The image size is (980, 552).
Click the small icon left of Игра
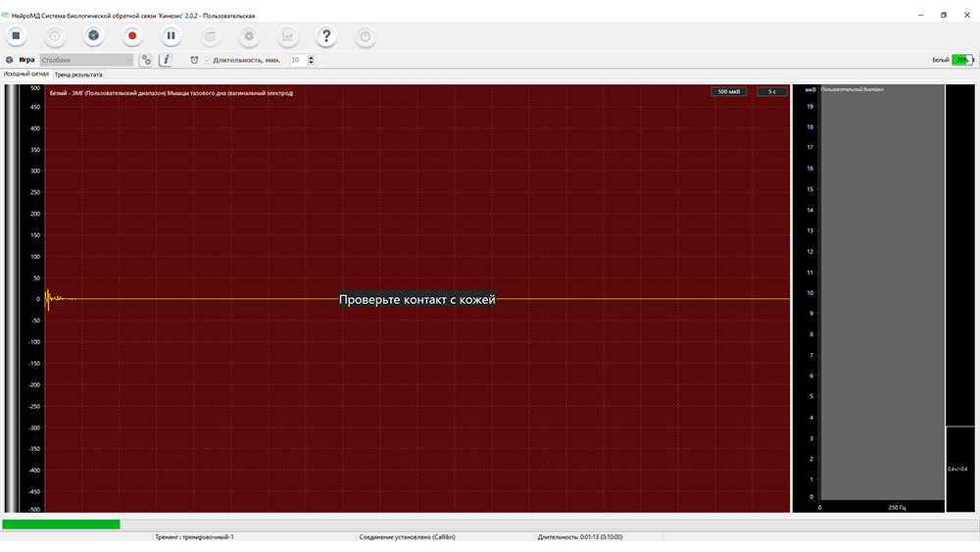[x=10, y=60]
